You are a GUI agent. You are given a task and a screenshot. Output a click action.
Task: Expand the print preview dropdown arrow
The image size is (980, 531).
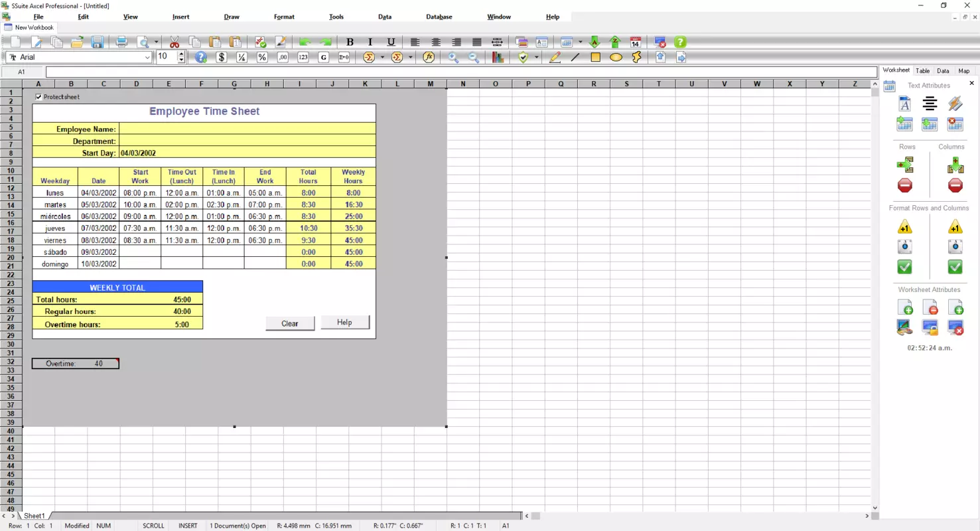pyautogui.click(x=157, y=42)
